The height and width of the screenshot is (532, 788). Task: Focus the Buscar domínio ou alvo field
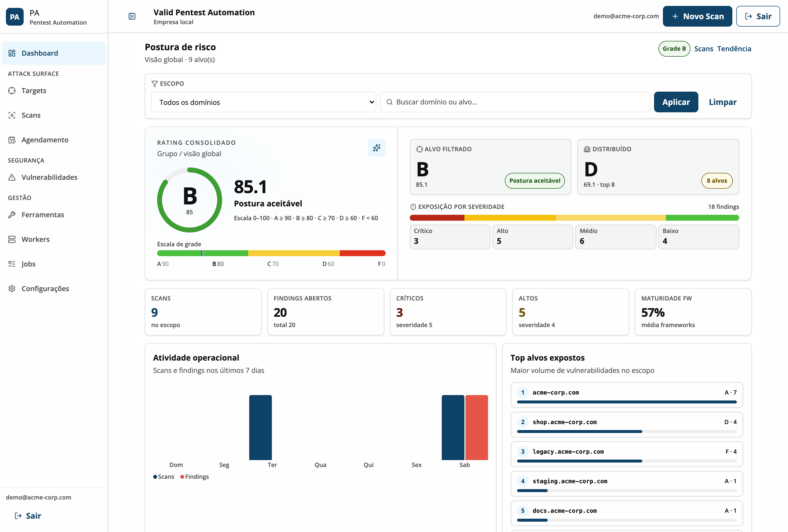click(x=515, y=102)
